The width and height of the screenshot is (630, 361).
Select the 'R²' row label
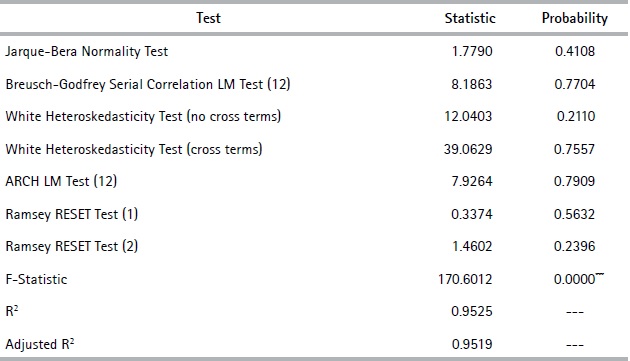pos(12,312)
